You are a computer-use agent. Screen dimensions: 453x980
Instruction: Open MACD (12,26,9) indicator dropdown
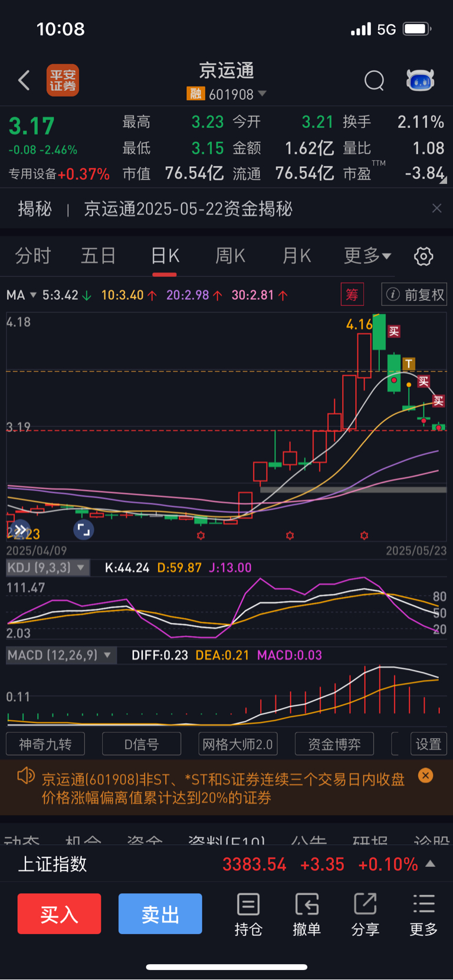(x=107, y=655)
